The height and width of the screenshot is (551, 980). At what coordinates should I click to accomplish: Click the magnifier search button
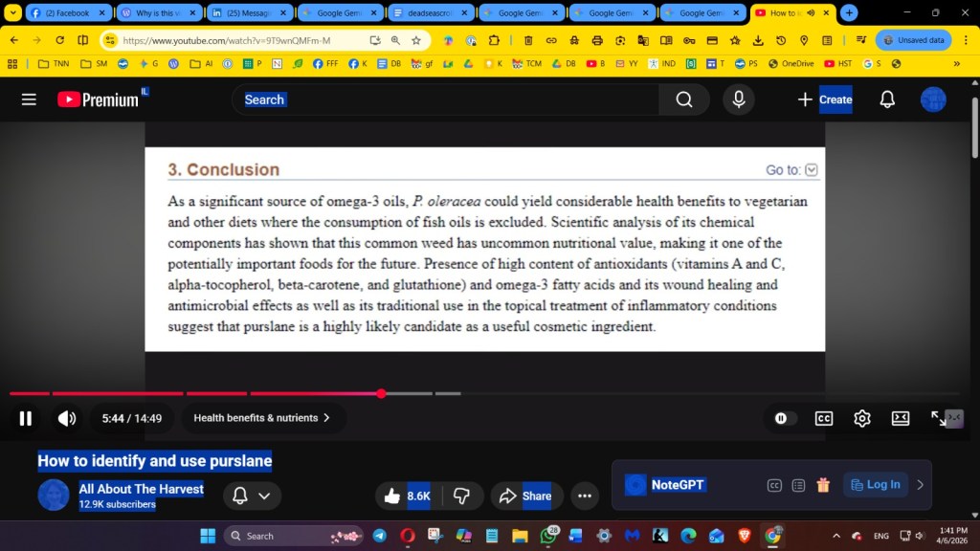683,99
